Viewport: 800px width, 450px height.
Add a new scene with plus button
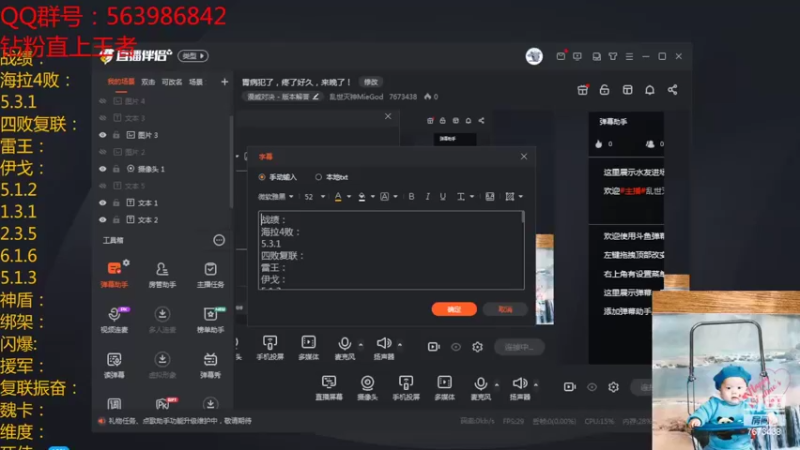[224, 82]
